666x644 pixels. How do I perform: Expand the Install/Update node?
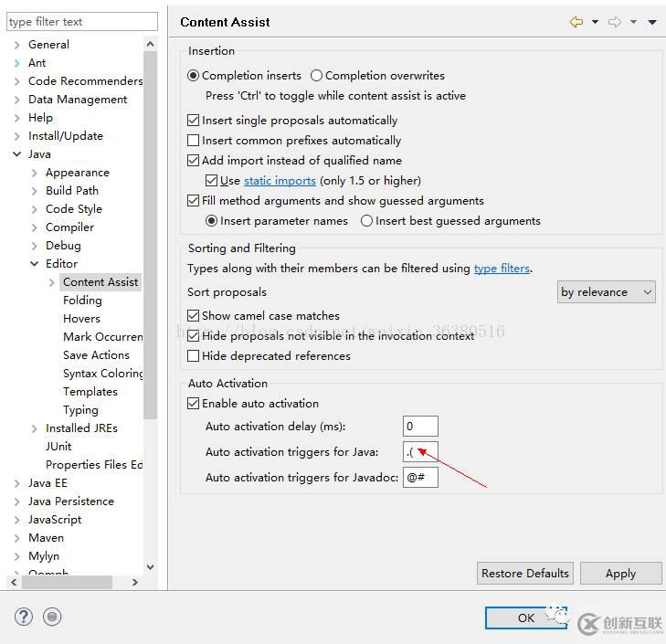click(17, 136)
